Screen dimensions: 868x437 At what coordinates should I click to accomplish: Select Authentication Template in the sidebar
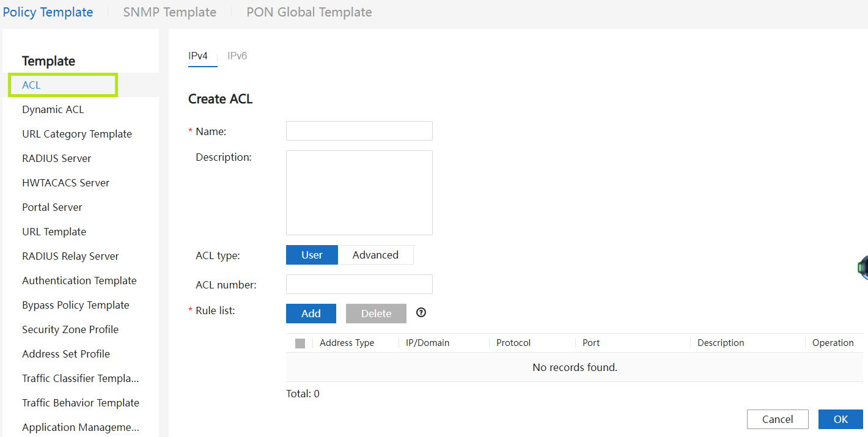pyautogui.click(x=79, y=281)
